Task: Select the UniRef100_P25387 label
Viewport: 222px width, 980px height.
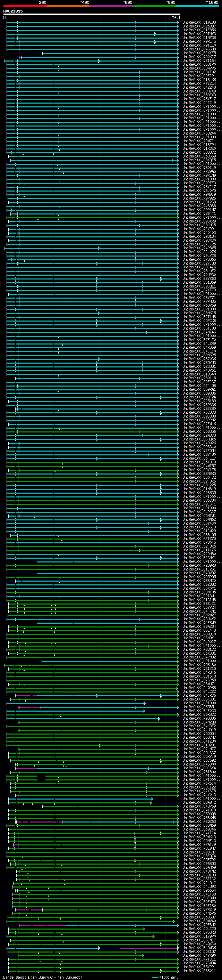Action: point(199,26)
